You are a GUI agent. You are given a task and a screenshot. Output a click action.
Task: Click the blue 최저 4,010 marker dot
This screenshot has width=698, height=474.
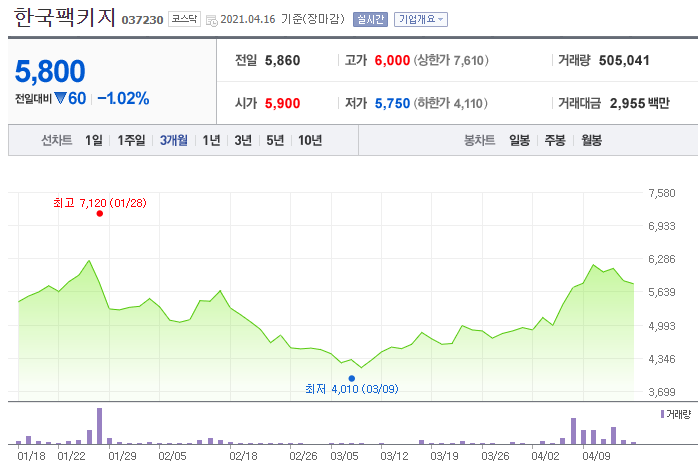pos(352,379)
